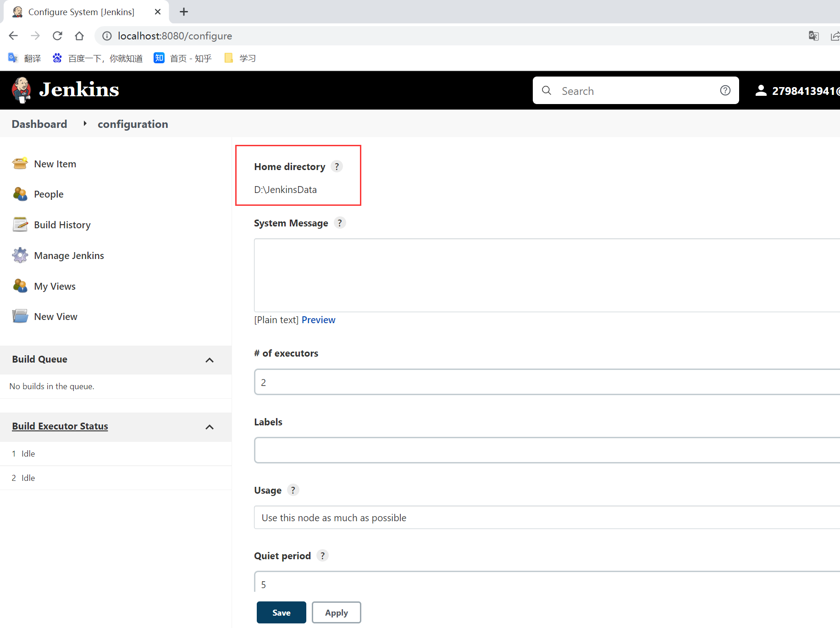Toggle the Home directory help question mark
This screenshot has width=840, height=628.
[337, 166]
